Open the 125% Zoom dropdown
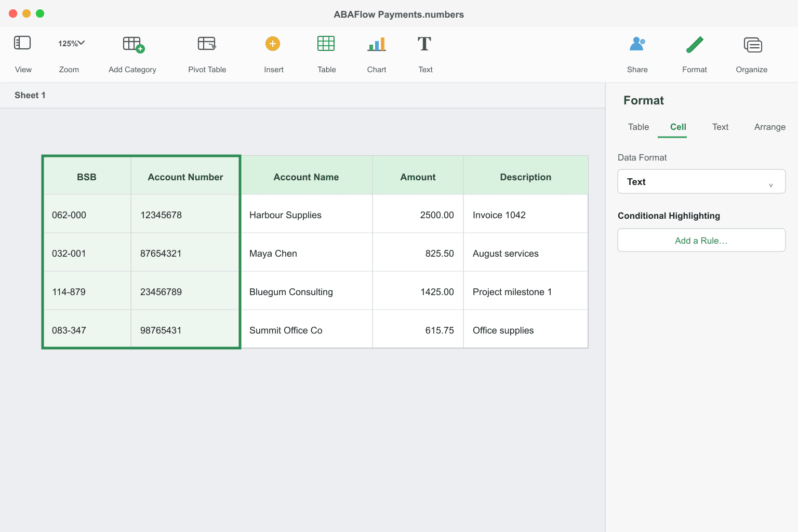Screen dimensions: 798x532 [x=71, y=43]
